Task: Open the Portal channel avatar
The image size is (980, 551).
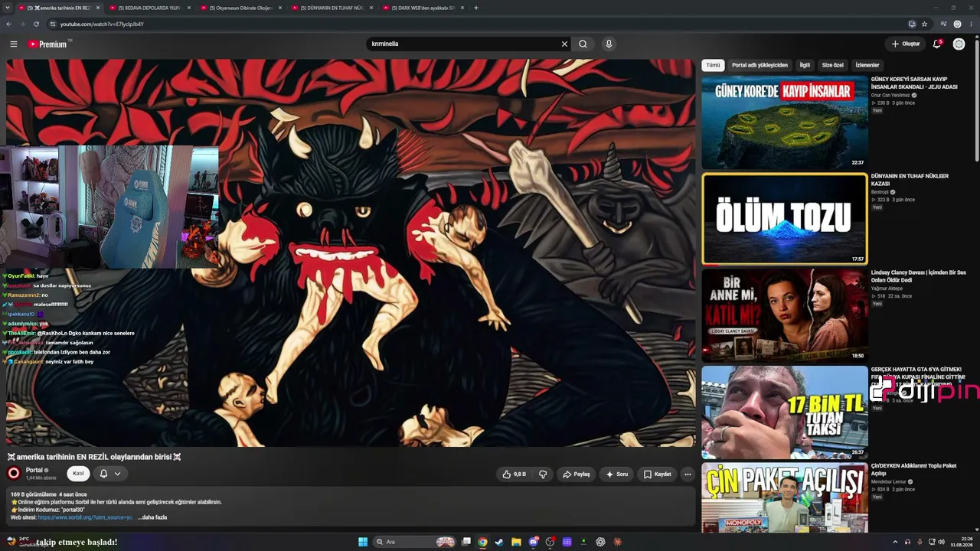Action: point(14,473)
